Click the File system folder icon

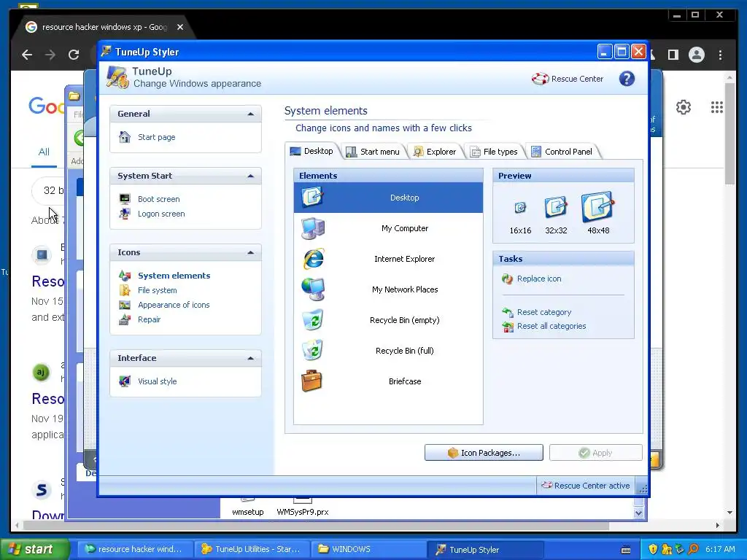(125, 290)
